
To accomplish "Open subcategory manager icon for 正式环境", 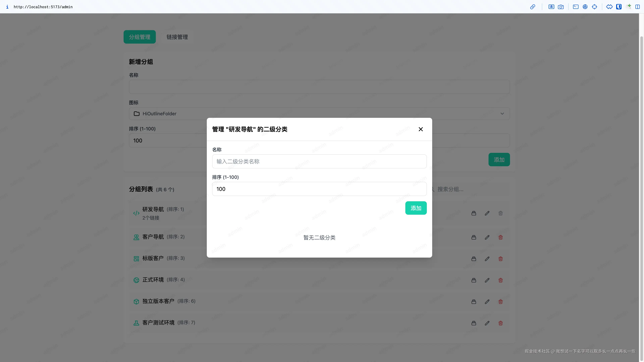I will click(x=473, y=280).
